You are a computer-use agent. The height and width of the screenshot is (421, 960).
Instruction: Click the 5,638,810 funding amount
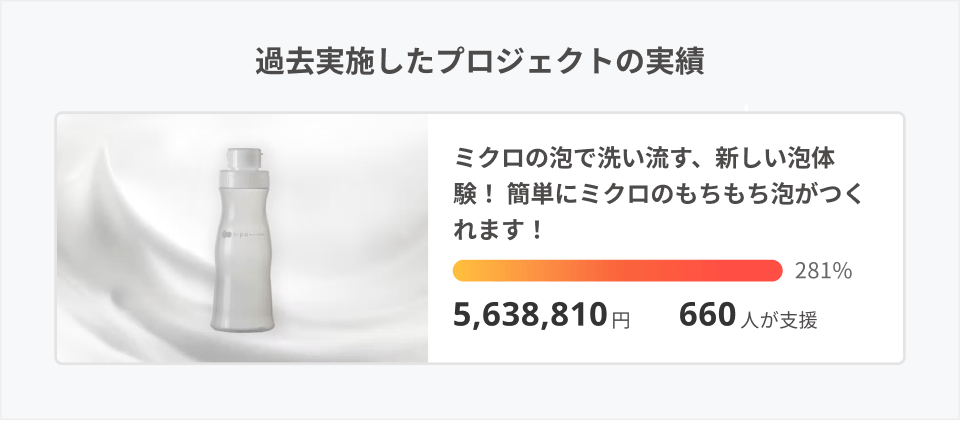(x=530, y=316)
